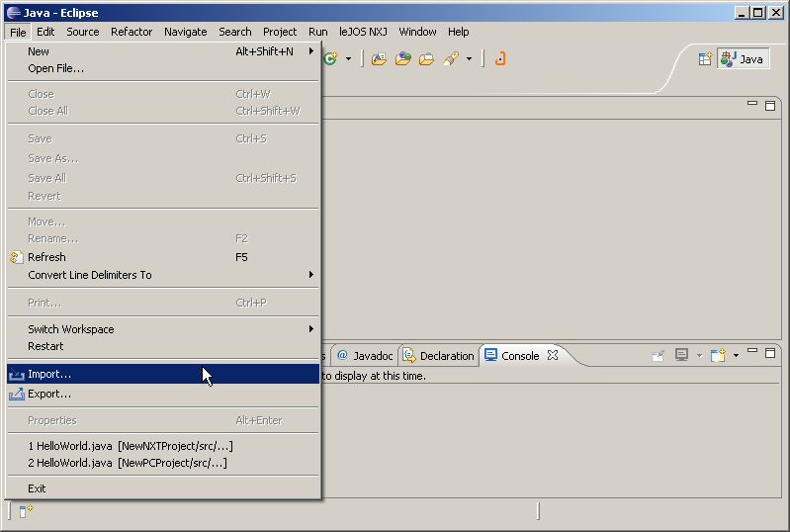
Task: Switch to the Declaration tab
Action: pyautogui.click(x=438, y=356)
